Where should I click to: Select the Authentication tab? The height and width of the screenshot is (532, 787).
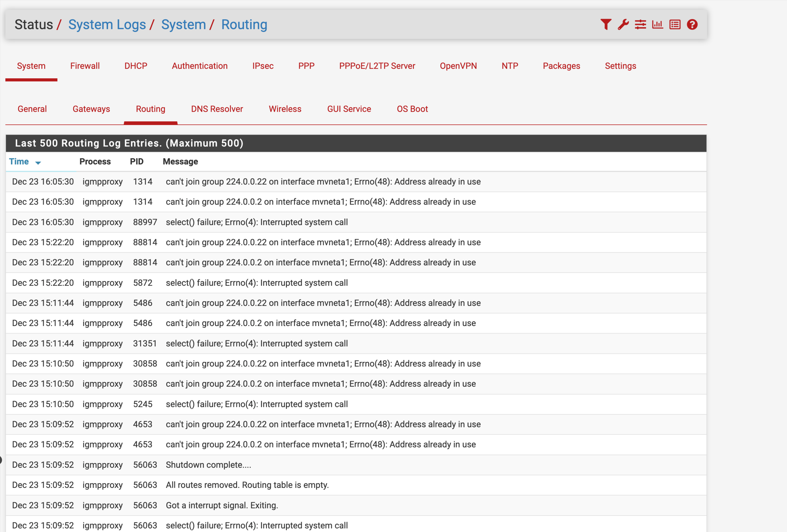click(x=199, y=66)
